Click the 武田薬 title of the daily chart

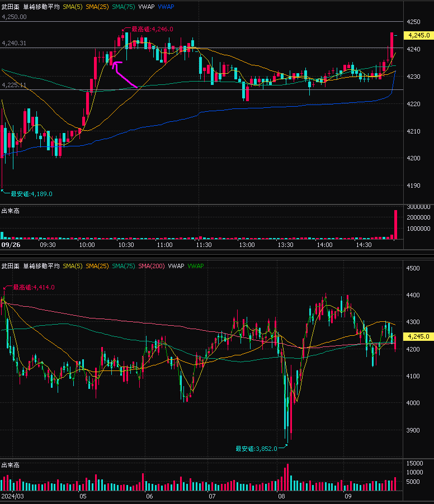click(10, 266)
